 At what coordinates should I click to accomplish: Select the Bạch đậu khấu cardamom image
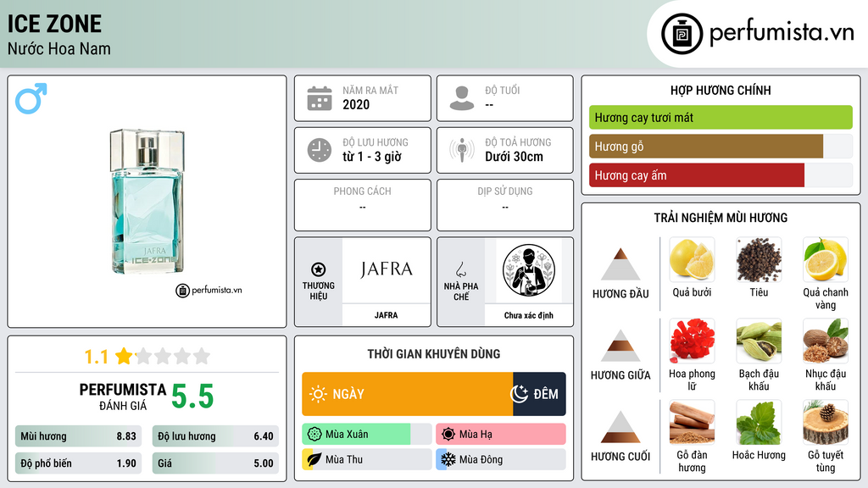[759, 341]
